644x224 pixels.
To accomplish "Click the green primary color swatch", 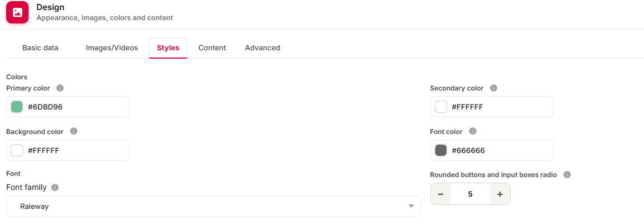I will [x=17, y=107].
